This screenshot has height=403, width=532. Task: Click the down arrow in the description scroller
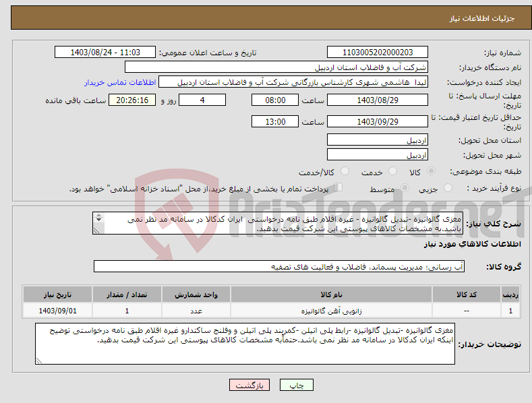pyautogui.click(x=98, y=220)
